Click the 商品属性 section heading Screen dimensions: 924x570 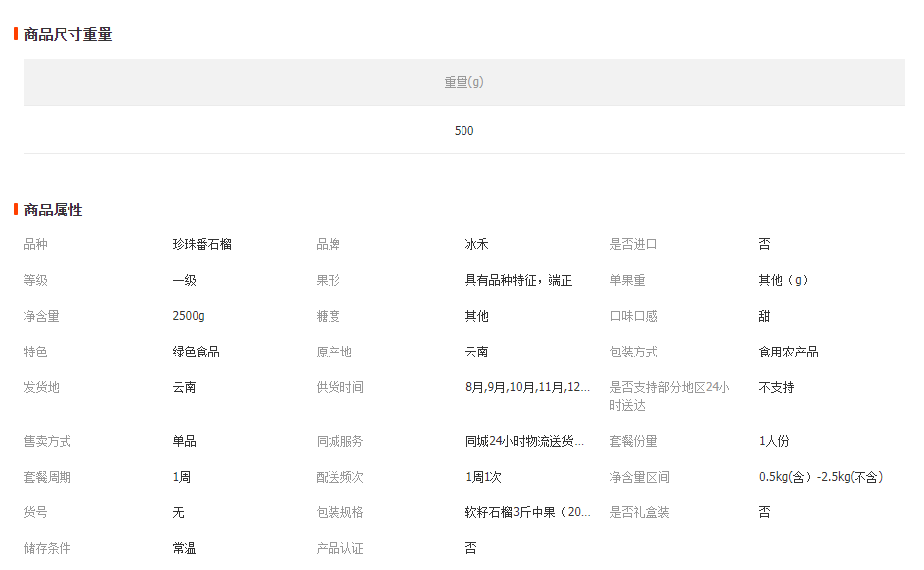coord(53,211)
